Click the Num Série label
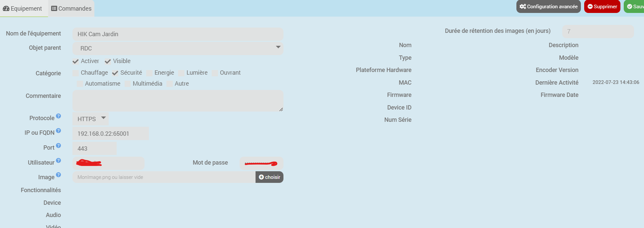 click(398, 120)
